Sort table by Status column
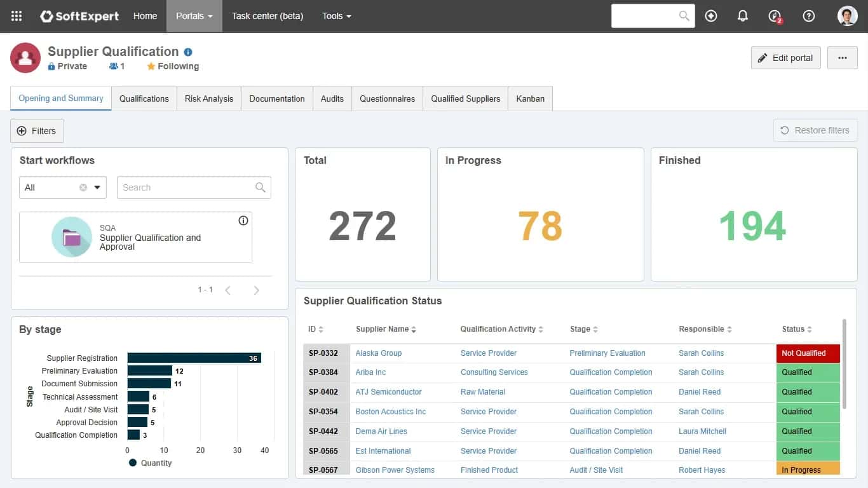Viewport: 868px width, 488px height. 797,329
